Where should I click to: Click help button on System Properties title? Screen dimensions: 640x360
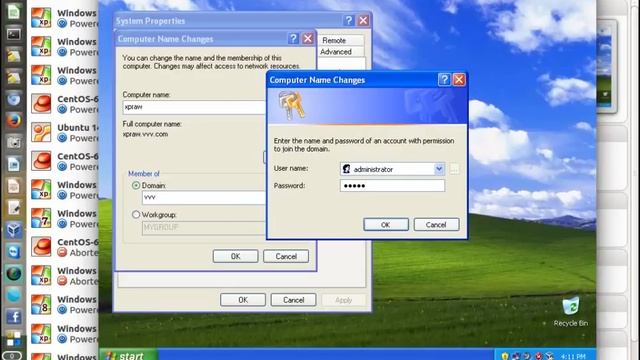tap(349, 20)
